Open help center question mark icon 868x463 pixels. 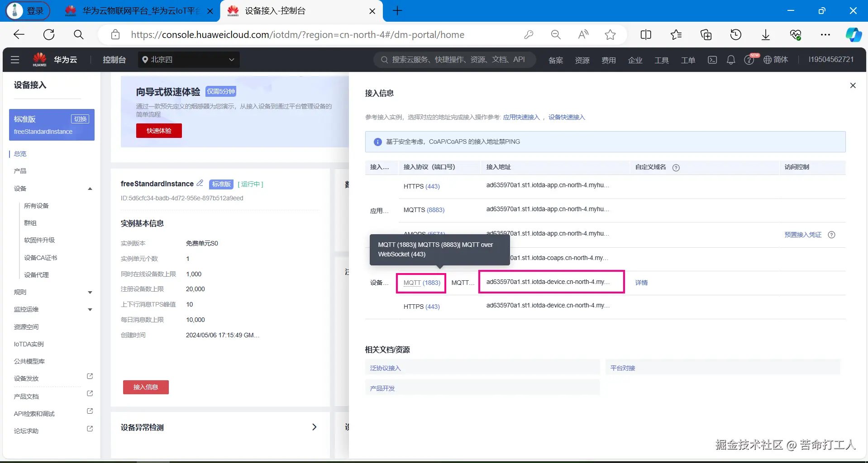749,60
